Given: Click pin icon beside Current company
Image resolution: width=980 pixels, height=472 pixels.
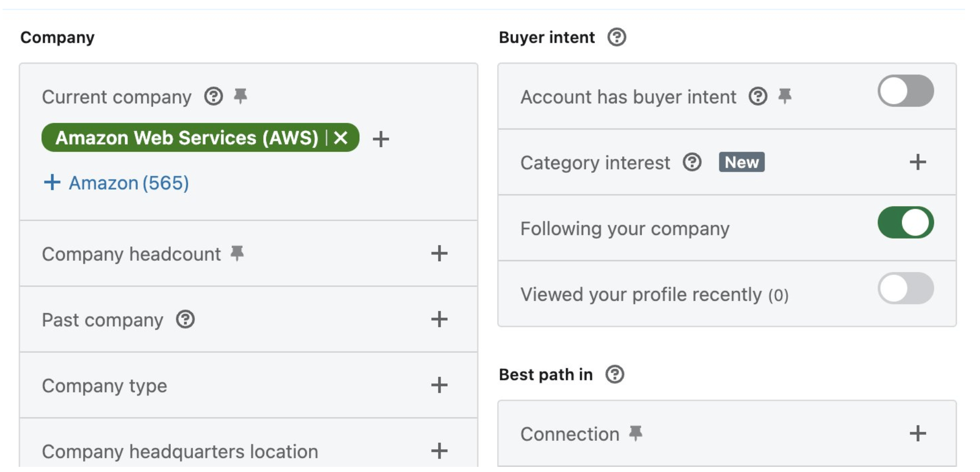Looking at the screenshot, I should [240, 96].
